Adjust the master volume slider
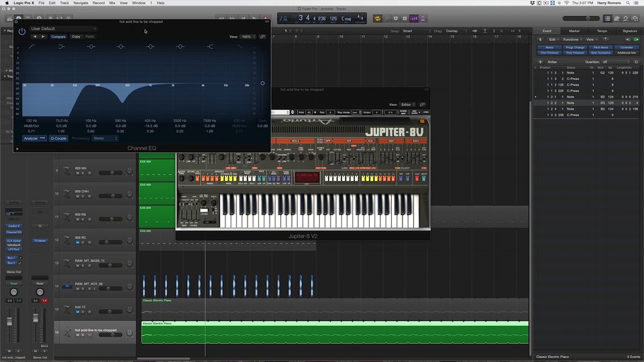The width and height of the screenshot is (644, 362). tap(581, 19)
